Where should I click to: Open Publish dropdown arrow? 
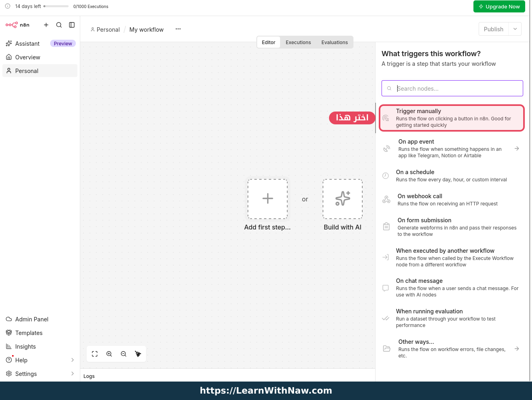click(x=515, y=29)
